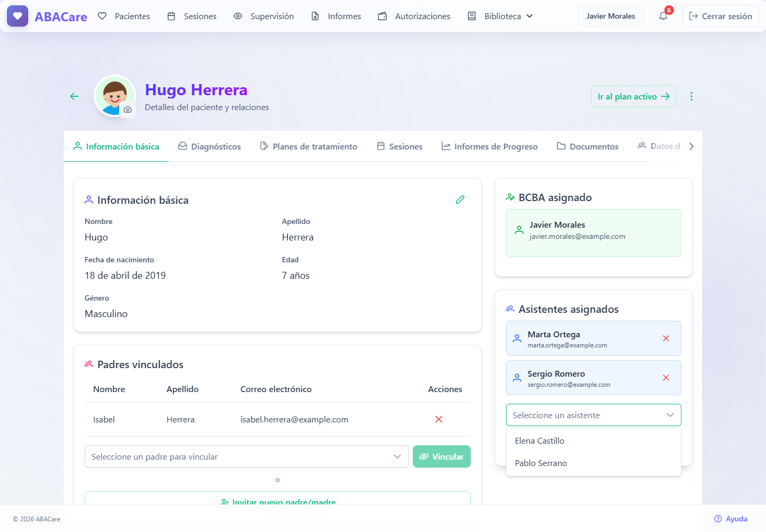Click the isabel.herrera@example.com email cell
The height and width of the screenshot is (532, 766).
pyautogui.click(x=294, y=419)
